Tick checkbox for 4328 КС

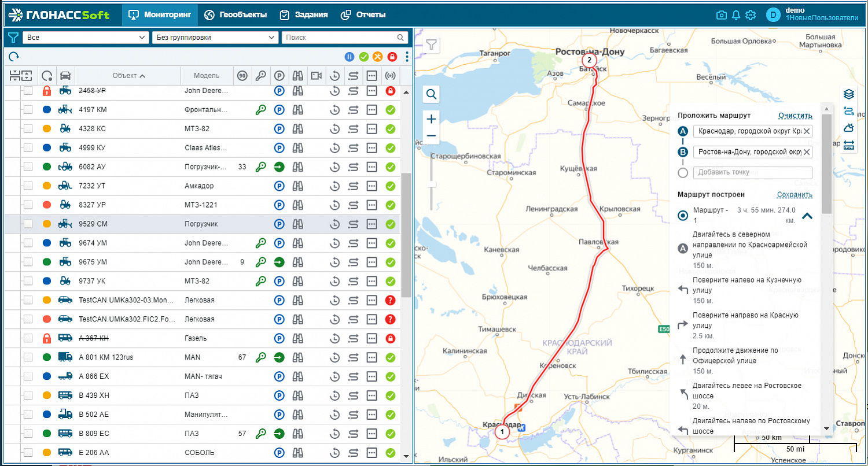(28, 128)
